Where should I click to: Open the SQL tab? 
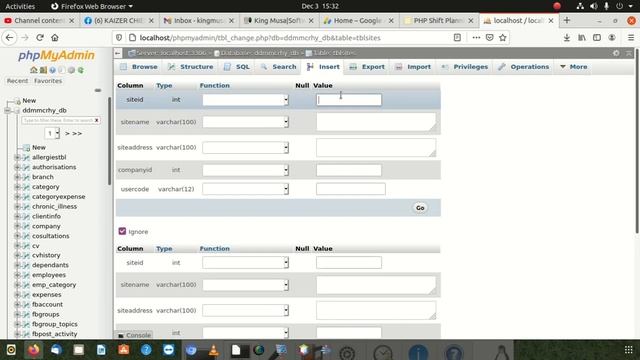click(237, 67)
